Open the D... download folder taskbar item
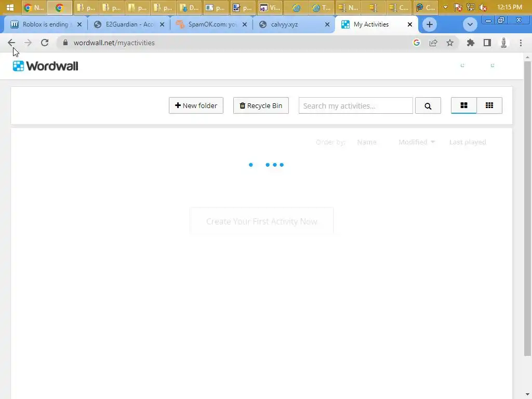Viewport: 532px width, 399px height. click(189, 7)
